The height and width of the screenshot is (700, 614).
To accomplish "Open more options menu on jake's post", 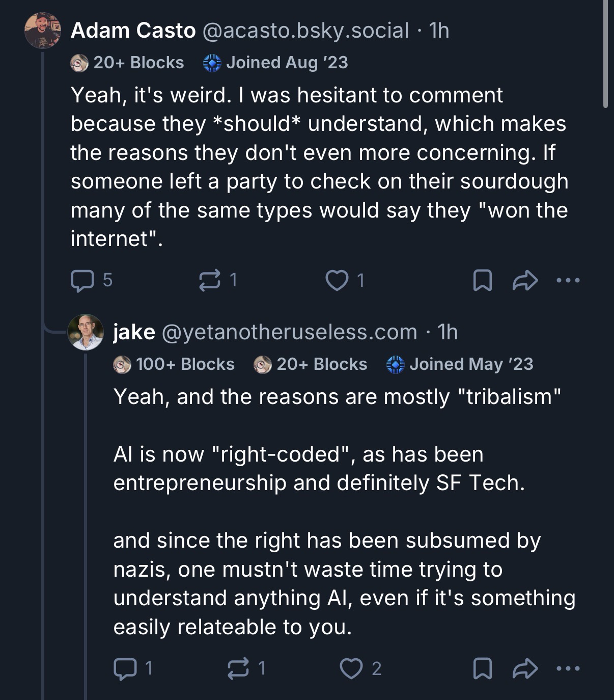I will (x=568, y=668).
